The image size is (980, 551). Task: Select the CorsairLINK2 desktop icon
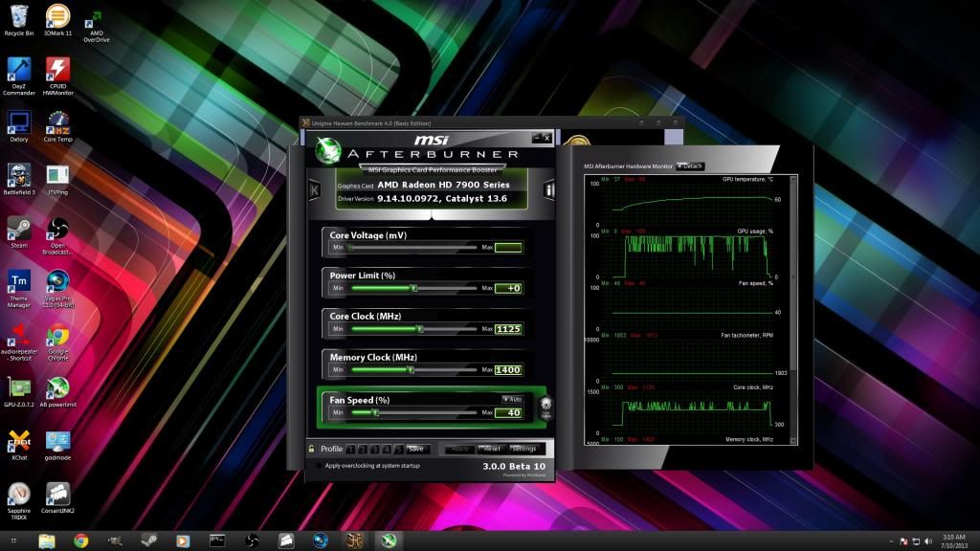57,497
